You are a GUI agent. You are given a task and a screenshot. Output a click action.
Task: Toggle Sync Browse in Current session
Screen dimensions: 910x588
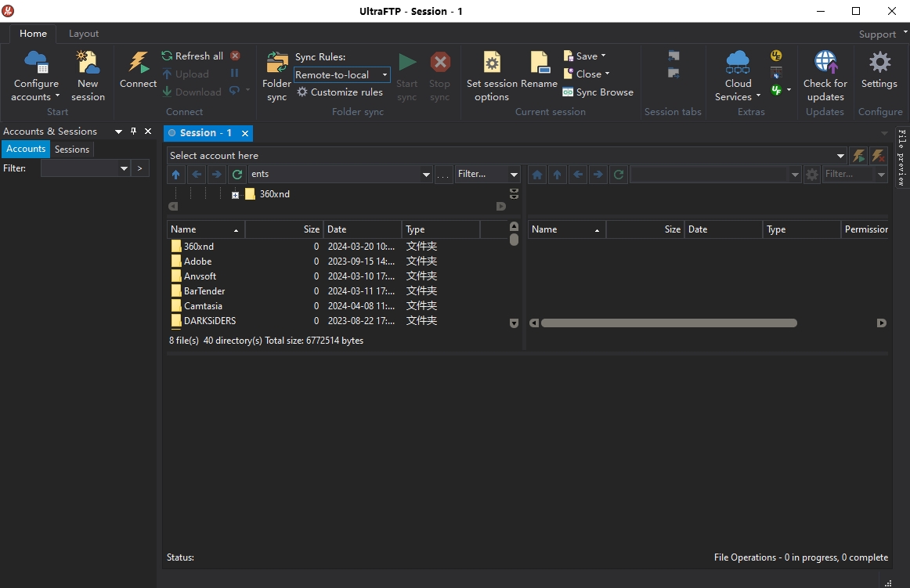tap(598, 92)
